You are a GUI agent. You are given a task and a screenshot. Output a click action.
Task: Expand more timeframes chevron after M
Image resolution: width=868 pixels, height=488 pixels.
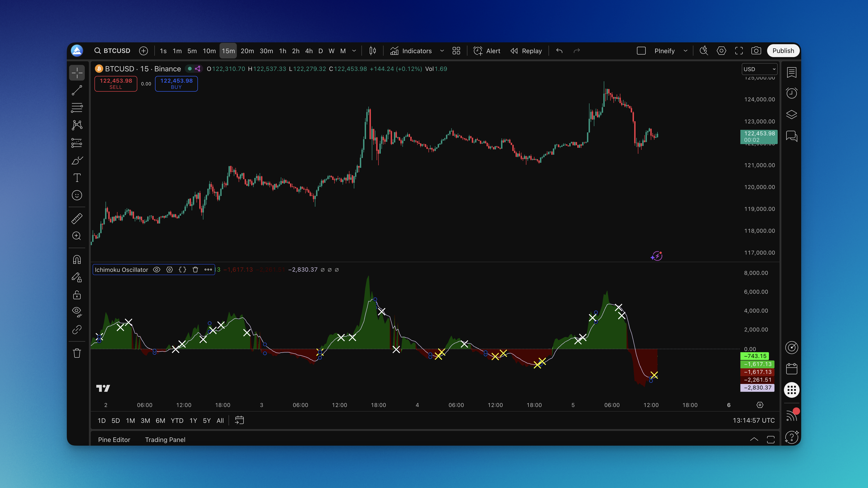click(354, 51)
